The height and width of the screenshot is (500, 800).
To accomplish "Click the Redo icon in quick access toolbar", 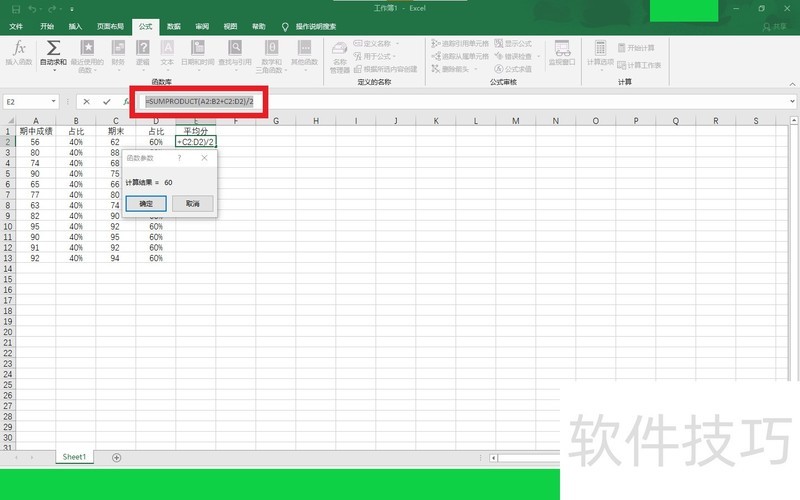I will click(52, 9).
